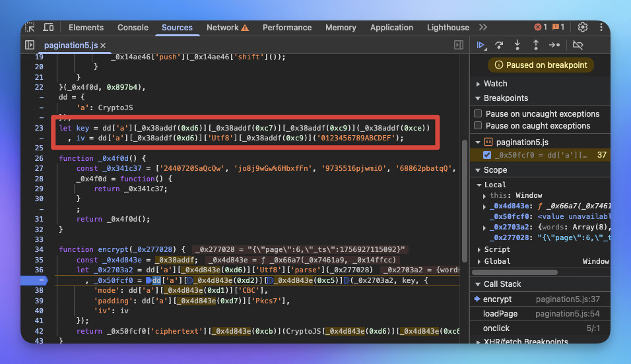
Task: Step over next function call
Action: 499,45
